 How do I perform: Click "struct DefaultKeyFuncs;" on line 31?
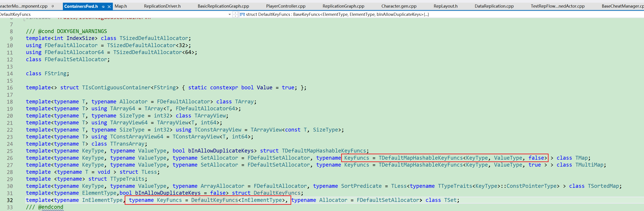tap(268, 193)
